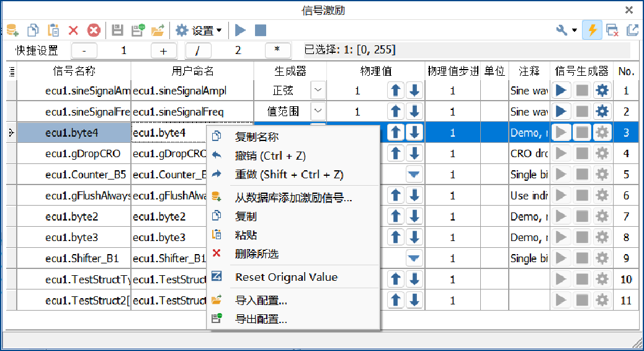Choose 从数据库添加激励信号 in the context menu
Image resolution: width=644 pixels, height=351 pixels.
click(x=292, y=198)
